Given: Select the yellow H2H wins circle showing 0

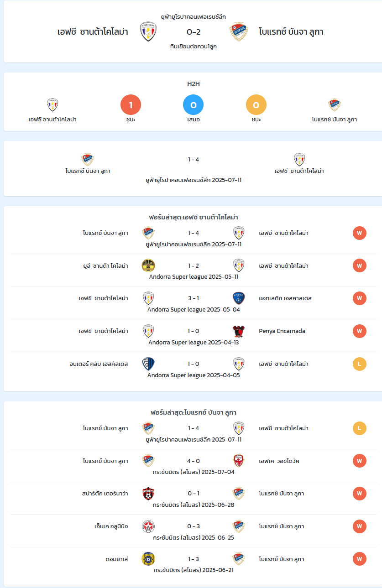Looking at the screenshot, I should click(x=256, y=105).
